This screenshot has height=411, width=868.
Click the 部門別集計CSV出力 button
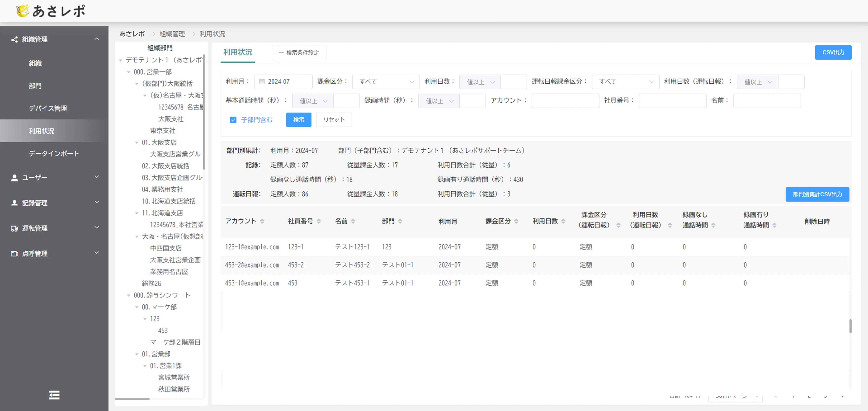click(x=817, y=194)
